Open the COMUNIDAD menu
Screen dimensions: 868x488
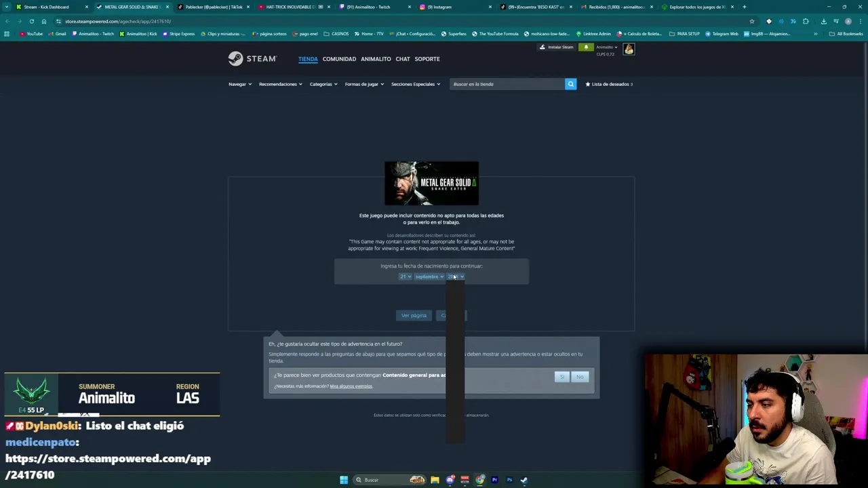(x=339, y=59)
